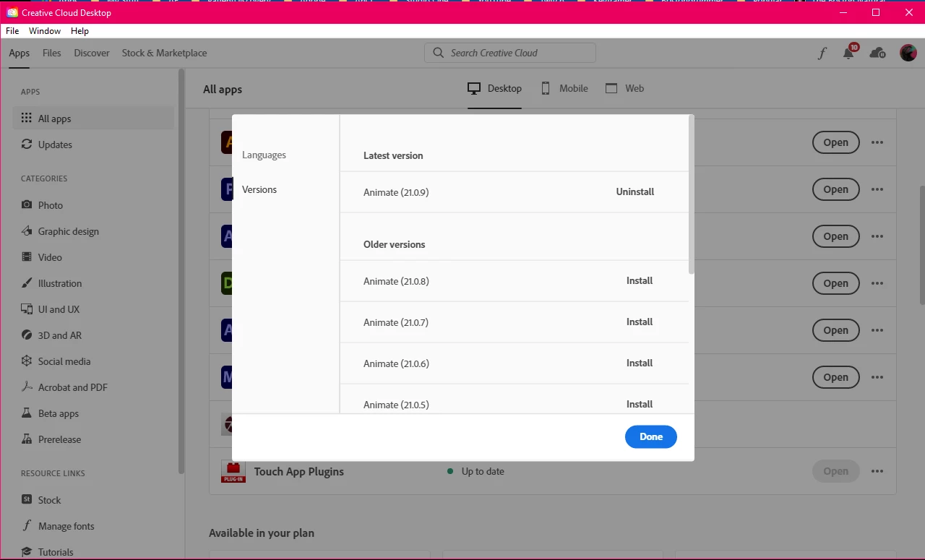Install Animate (21.0.8)
The image size is (925, 560).
coord(640,281)
